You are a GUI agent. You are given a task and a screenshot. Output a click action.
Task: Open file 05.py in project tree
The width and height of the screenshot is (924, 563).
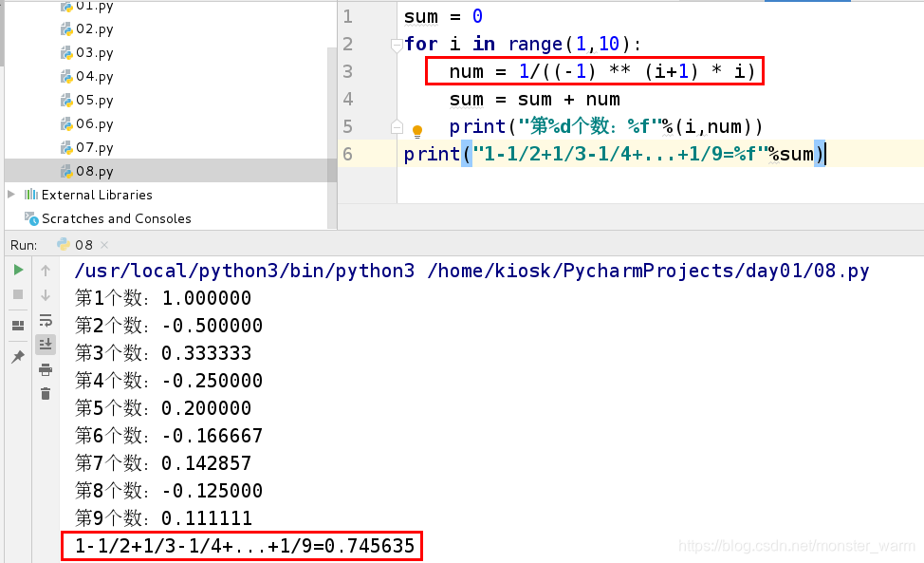(x=94, y=100)
